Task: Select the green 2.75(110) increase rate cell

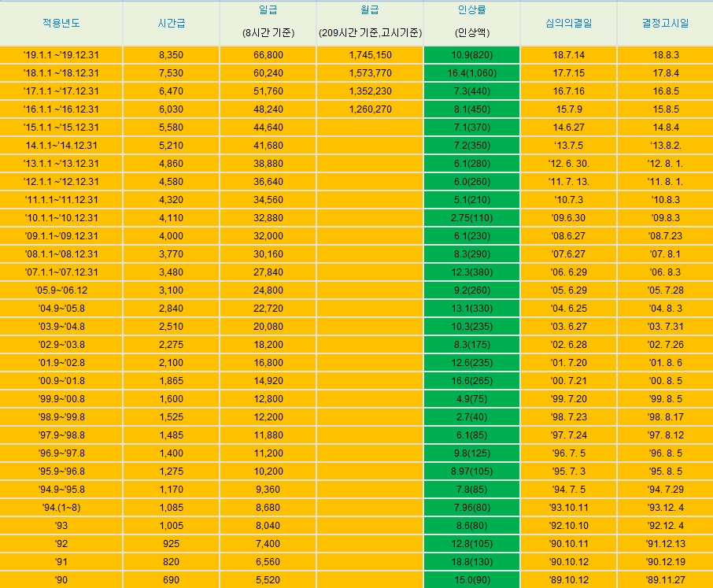Action: (x=471, y=217)
